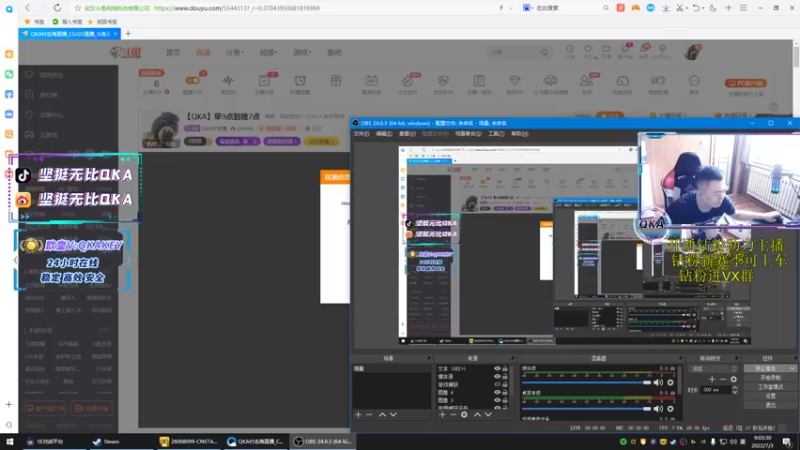The image size is (800, 450).
Task: Expand Douyu 游戏 navigation dropdown
Action: click(302, 52)
